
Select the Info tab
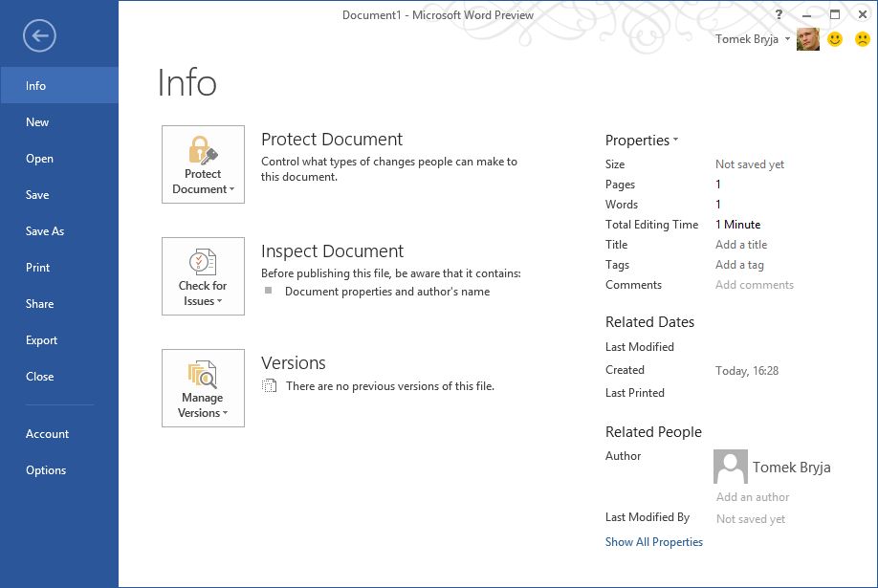pyautogui.click(x=59, y=86)
